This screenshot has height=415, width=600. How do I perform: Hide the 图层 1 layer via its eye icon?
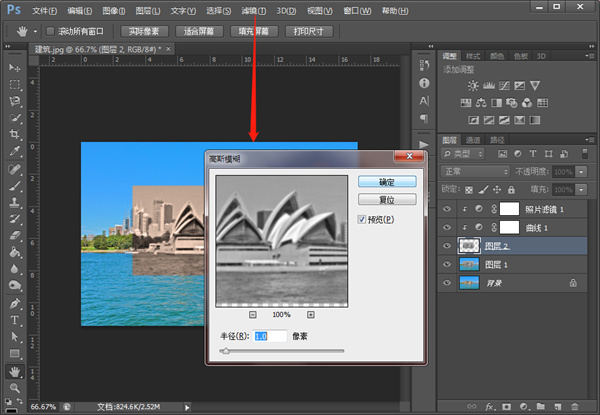pos(446,264)
